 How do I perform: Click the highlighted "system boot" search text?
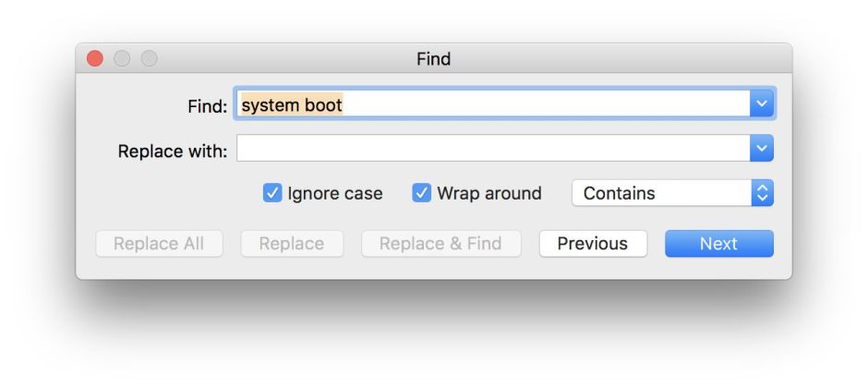(x=292, y=105)
